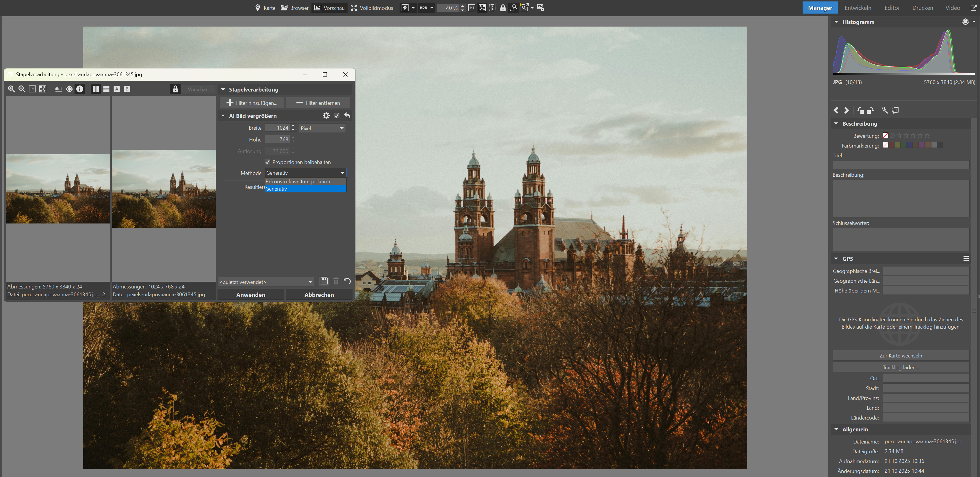Click the Anwenden button
Viewport: 980px width, 477px height.
250,295
